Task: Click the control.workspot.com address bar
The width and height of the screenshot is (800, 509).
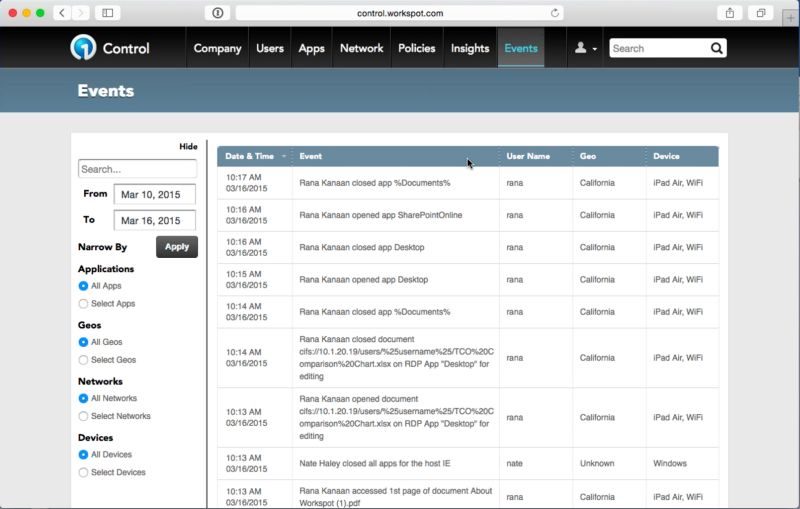Action: tap(399, 13)
